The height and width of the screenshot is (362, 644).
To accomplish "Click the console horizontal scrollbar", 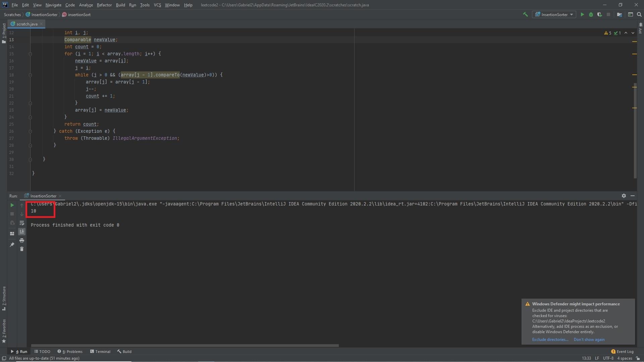I will 184,345.
